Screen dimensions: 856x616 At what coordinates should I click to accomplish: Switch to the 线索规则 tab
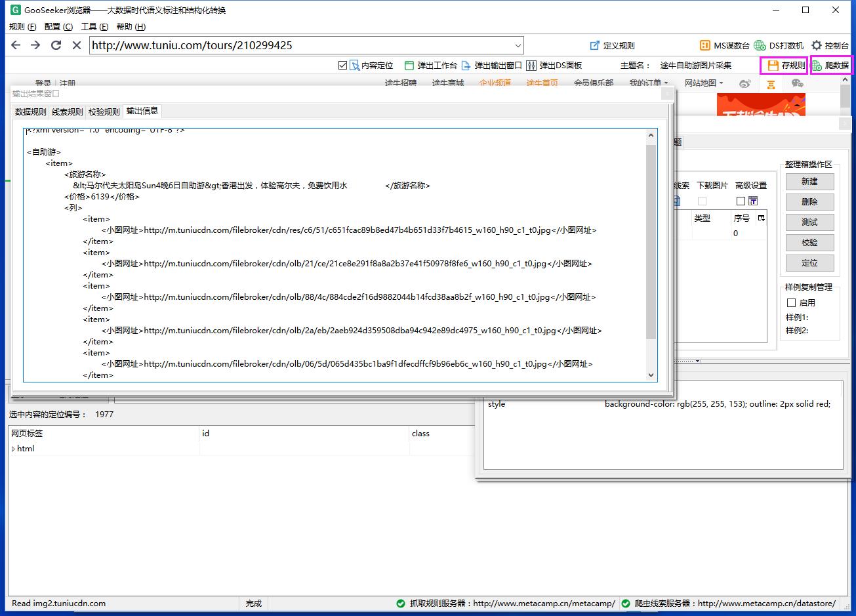(68, 112)
